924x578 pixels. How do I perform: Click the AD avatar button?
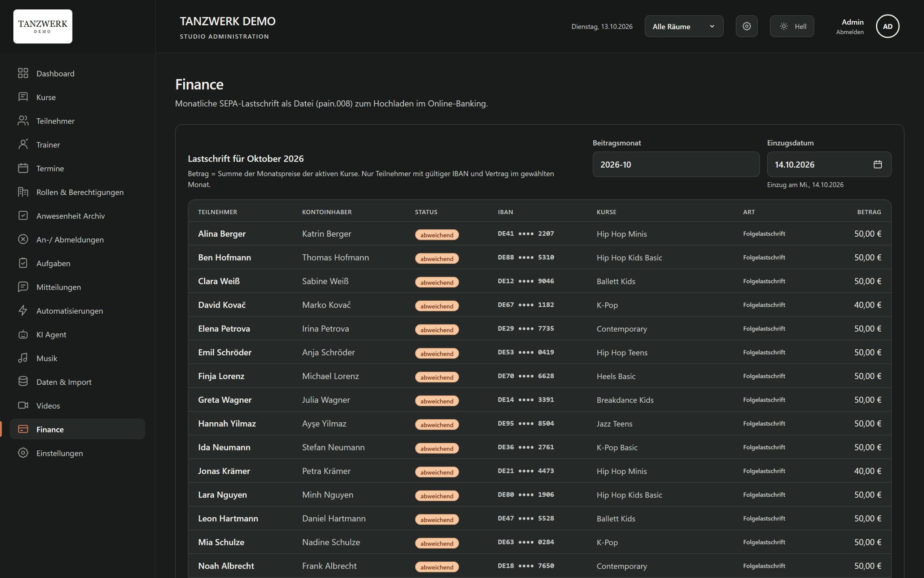click(887, 26)
